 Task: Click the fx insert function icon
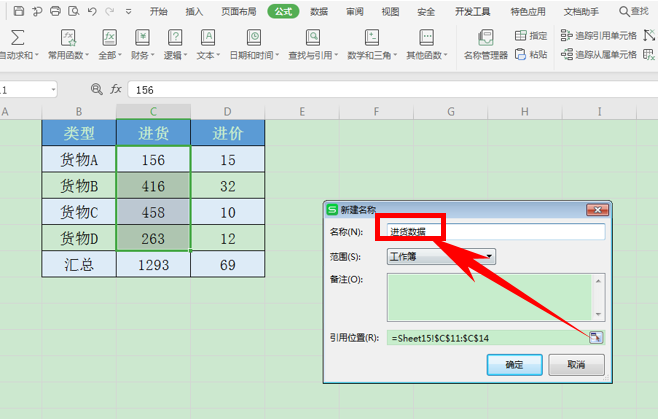(116, 89)
